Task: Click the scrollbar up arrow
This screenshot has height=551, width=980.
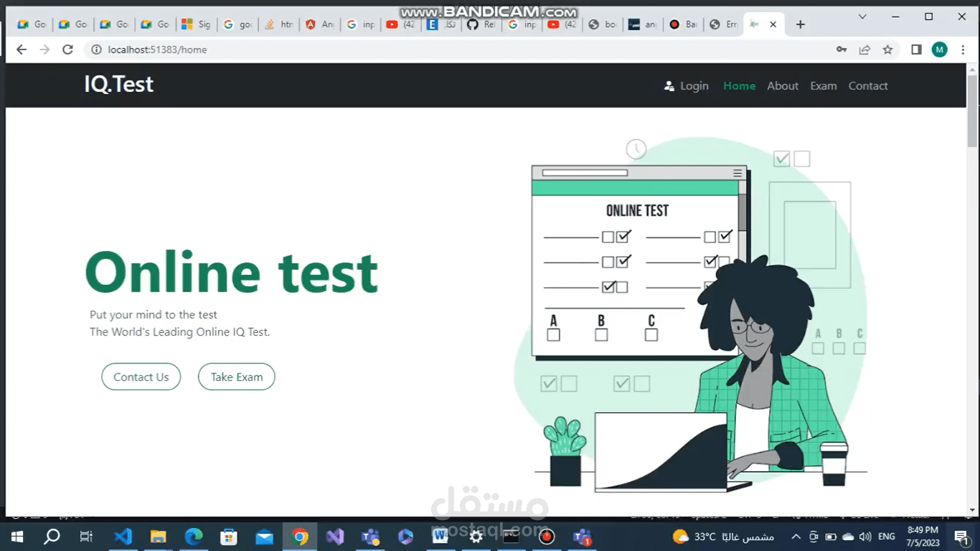Action: pyautogui.click(x=972, y=69)
